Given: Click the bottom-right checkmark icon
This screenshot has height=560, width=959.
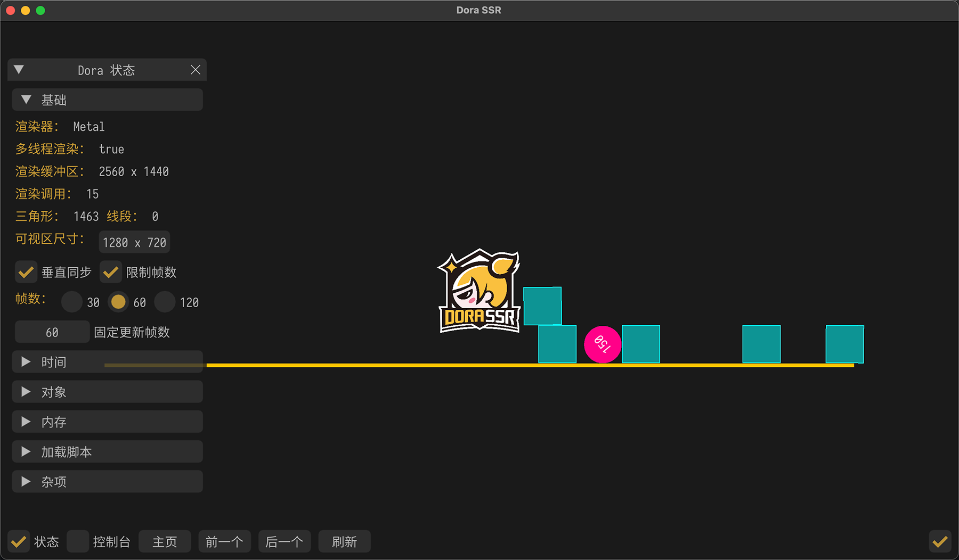Looking at the screenshot, I should coord(940,542).
